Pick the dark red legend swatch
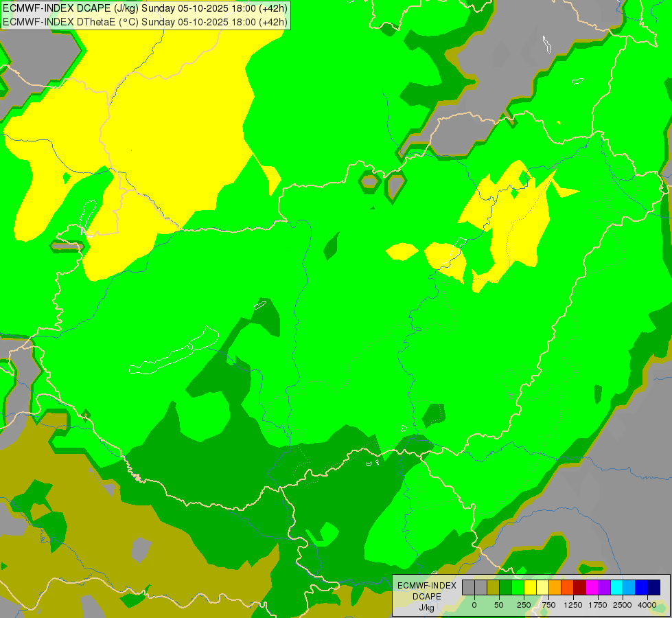672x618 pixels. point(579,587)
